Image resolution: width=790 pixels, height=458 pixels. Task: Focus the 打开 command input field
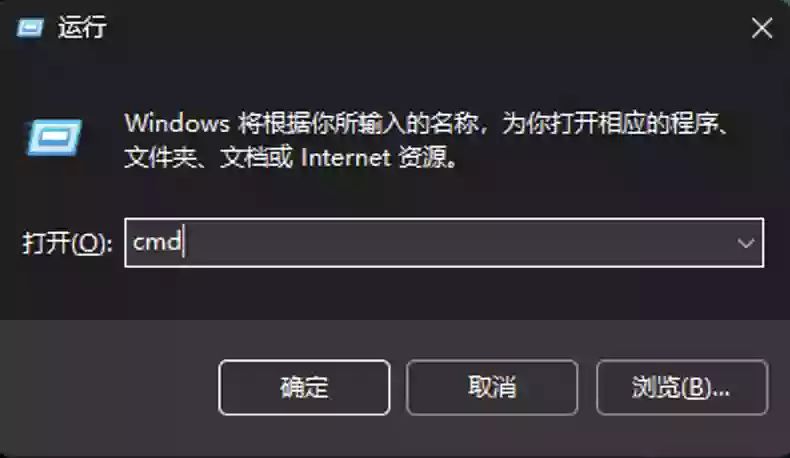click(x=444, y=243)
